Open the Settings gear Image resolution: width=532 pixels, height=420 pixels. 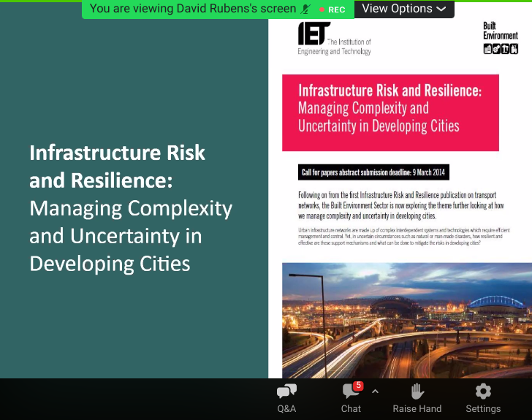tap(483, 398)
